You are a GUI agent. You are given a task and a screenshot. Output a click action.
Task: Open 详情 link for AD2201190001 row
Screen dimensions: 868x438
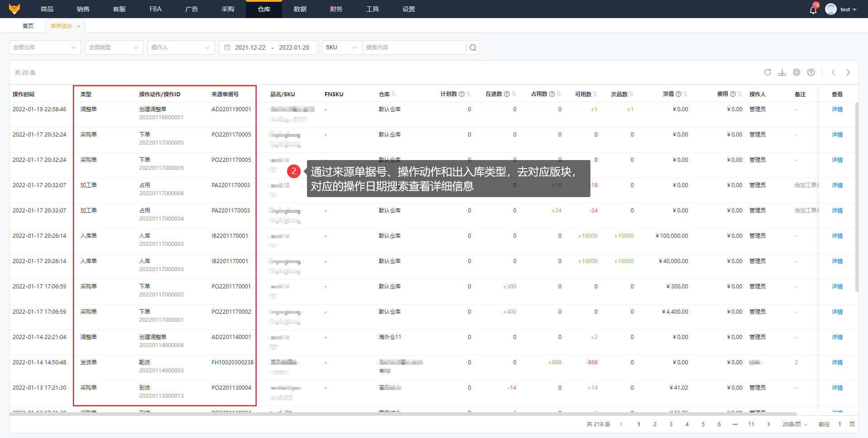(x=837, y=109)
